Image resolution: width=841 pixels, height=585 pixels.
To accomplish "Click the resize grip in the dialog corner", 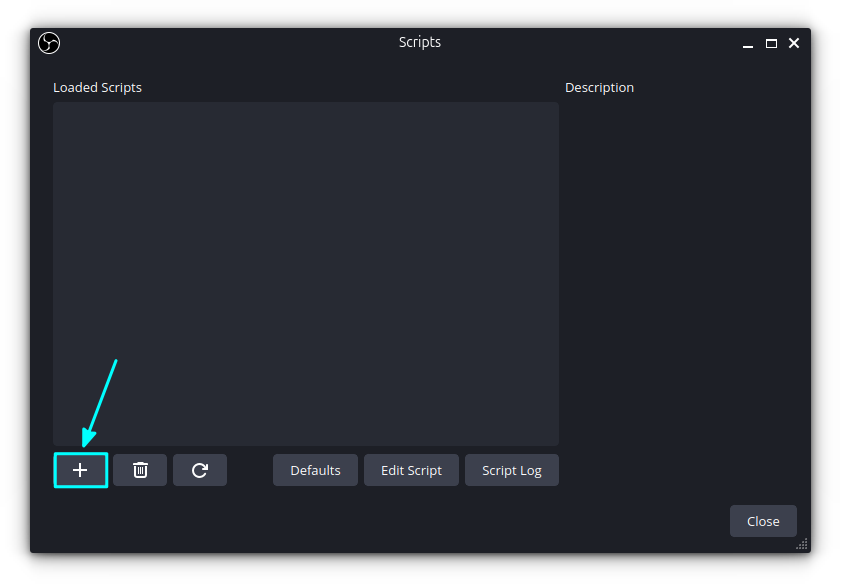I will click(x=802, y=544).
